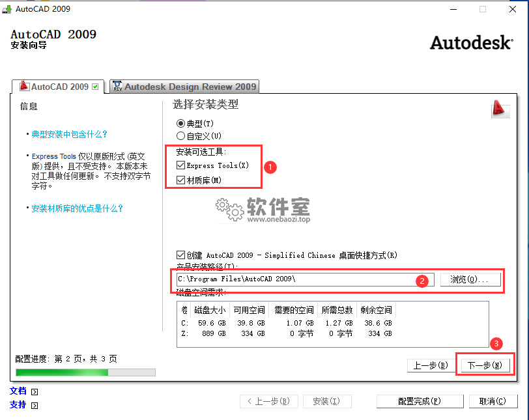Viewport: 529px width, 420px height.
Task: Click the 1.27 GB total required value
Action: [x=339, y=323]
